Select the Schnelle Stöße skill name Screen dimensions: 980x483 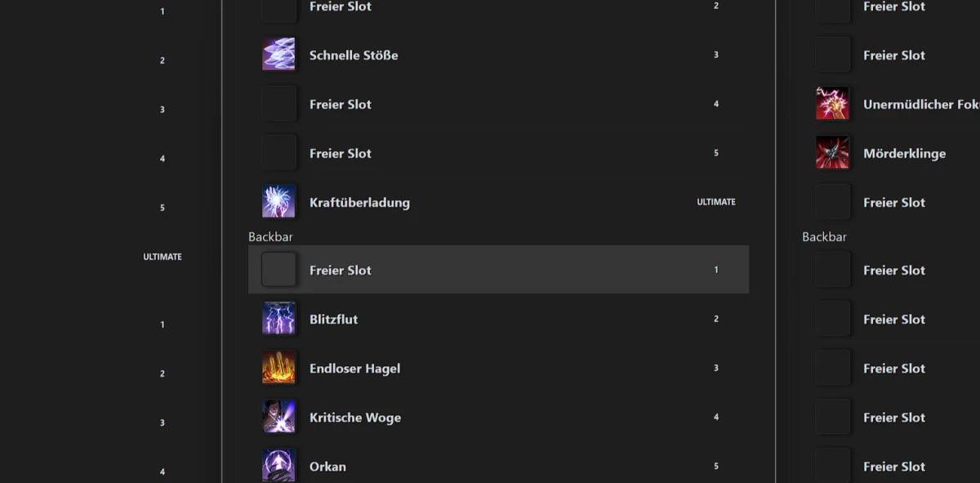point(354,56)
